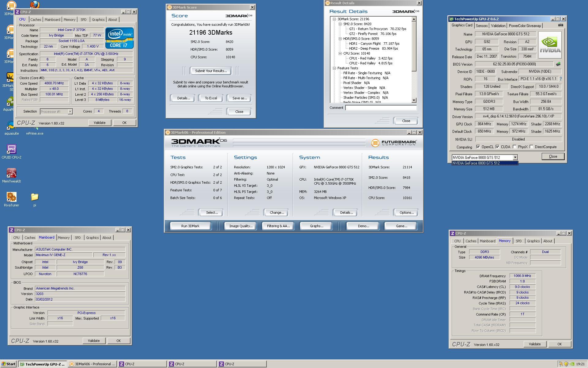Click into the Comment input field
Screen dimensions: 588x368
[x=381, y=108]
